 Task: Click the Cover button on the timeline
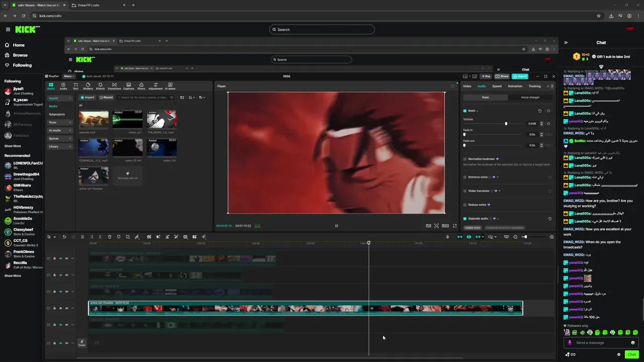(82, 343)
